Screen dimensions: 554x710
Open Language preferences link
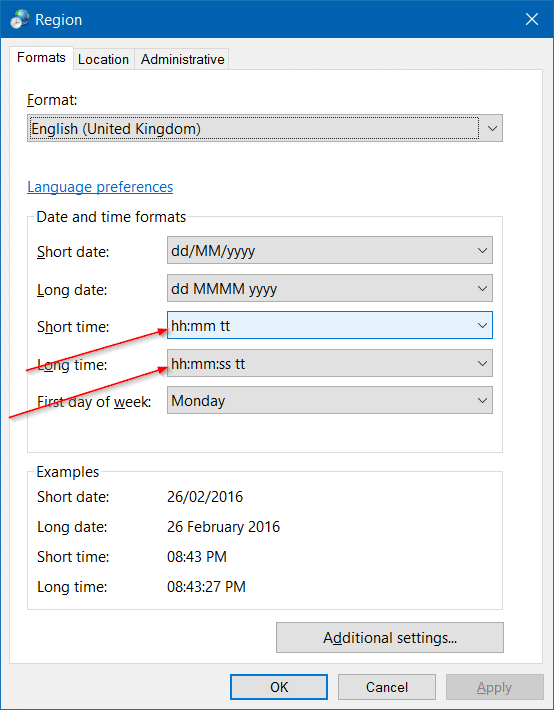100,187
